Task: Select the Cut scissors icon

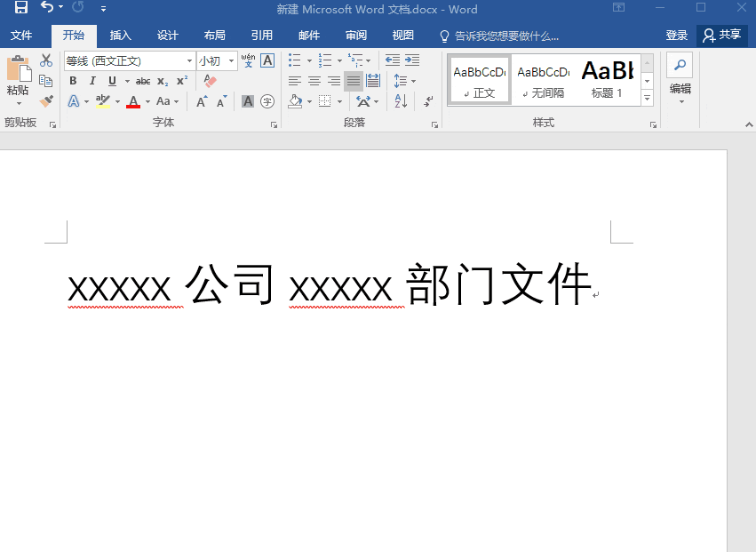Action: click(x=46, y=60)
